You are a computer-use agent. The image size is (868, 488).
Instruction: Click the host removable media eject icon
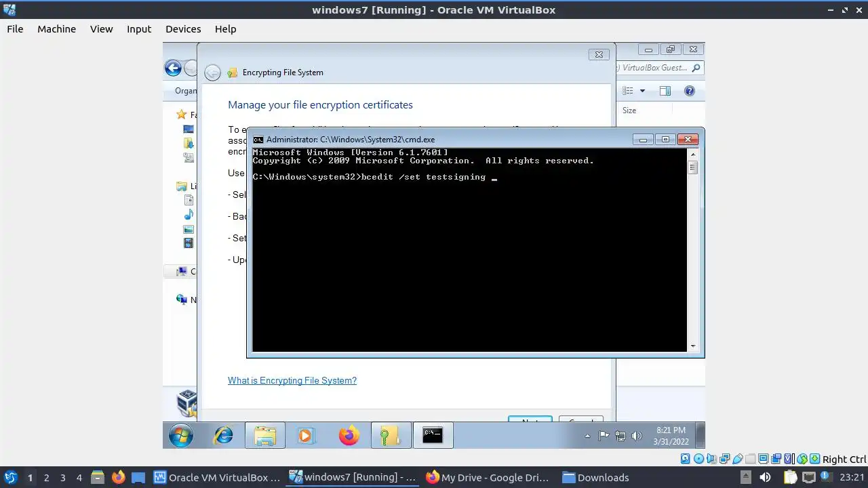(x=745, y=477)
